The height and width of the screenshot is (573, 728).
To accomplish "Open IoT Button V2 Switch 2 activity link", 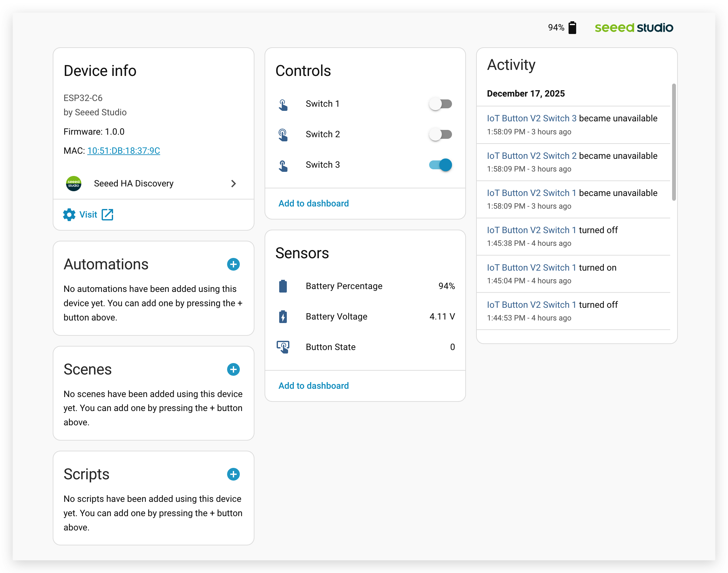I will tap(531, 156).
